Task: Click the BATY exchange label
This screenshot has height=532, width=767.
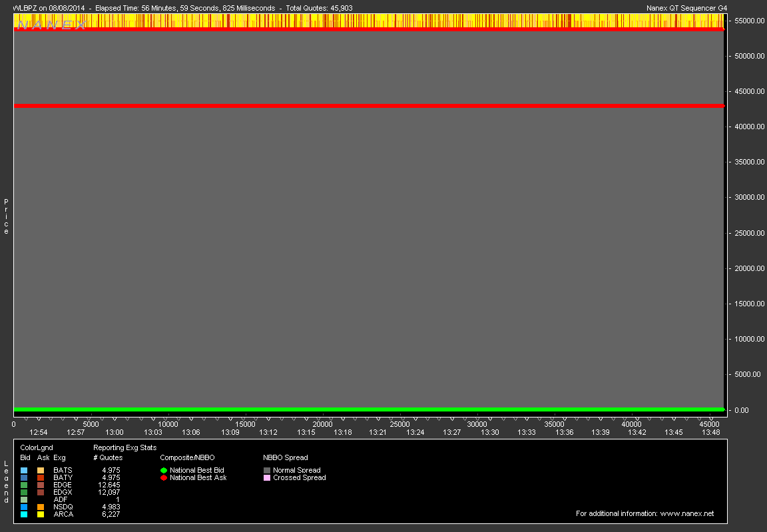Action: [x=63, y=477]
